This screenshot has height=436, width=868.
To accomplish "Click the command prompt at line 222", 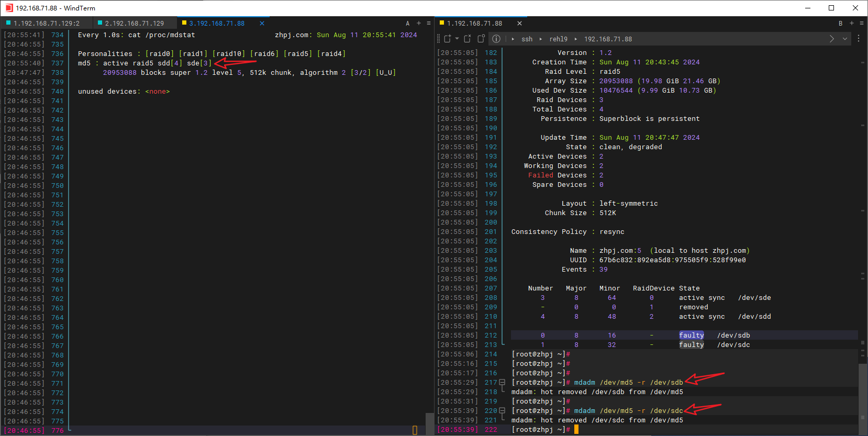I will (540, 430).
